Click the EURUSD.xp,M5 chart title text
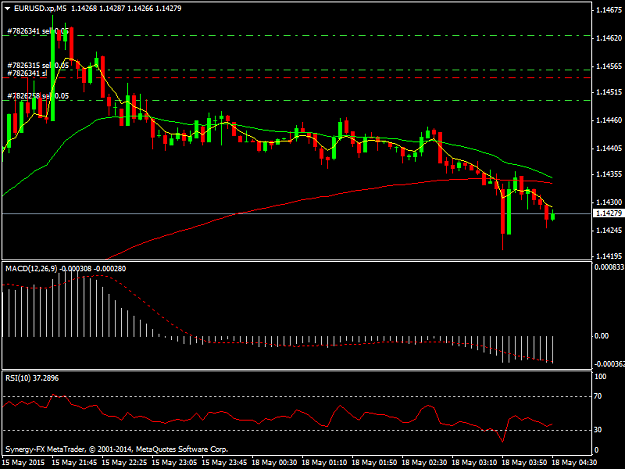Image resolution: width=625 pixels, height=469 pixels. point(40,8)
